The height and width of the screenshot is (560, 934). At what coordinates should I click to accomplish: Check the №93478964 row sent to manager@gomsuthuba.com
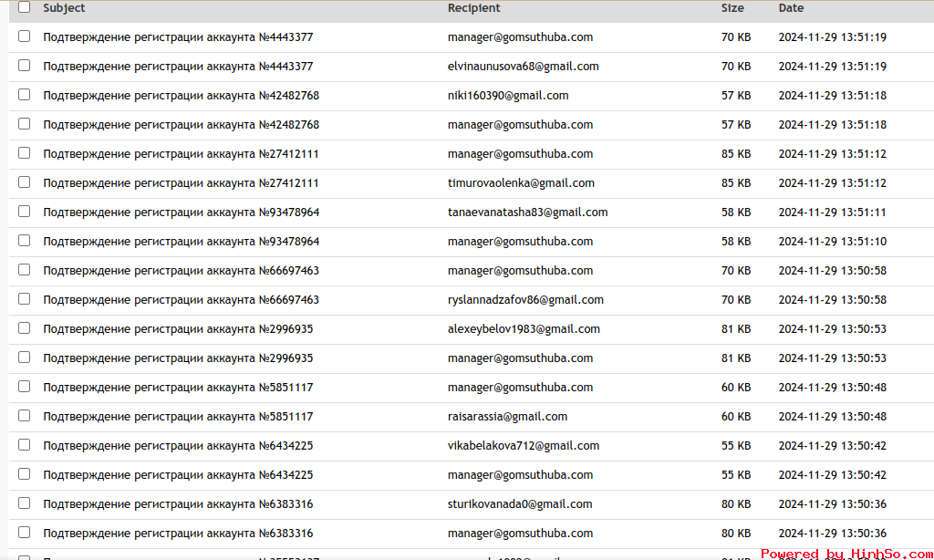click(x=24, y=241)
